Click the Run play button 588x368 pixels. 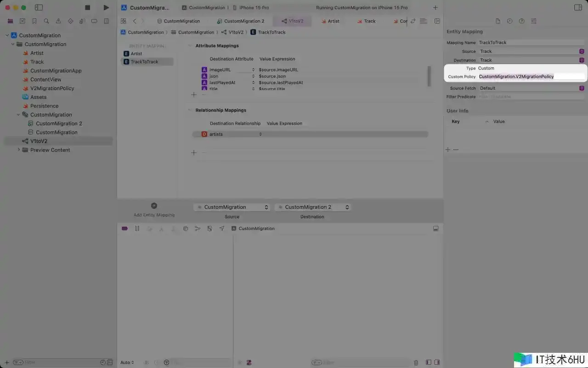click(106, 7)
